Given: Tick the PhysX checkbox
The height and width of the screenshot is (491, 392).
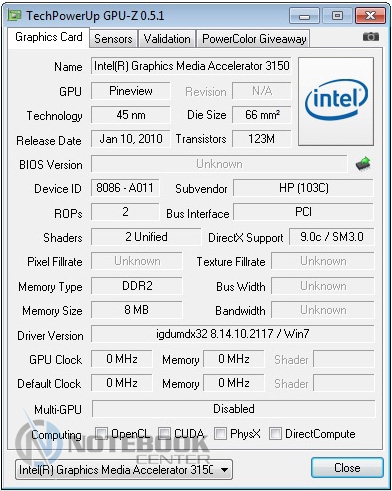Looking at the screenshot, I should (220, 434).
